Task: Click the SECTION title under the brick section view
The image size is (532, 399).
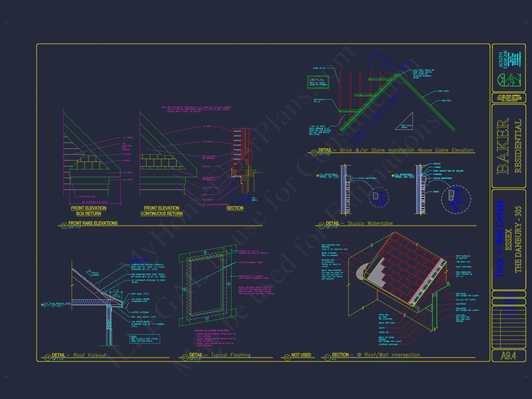Action: point(235,208)
